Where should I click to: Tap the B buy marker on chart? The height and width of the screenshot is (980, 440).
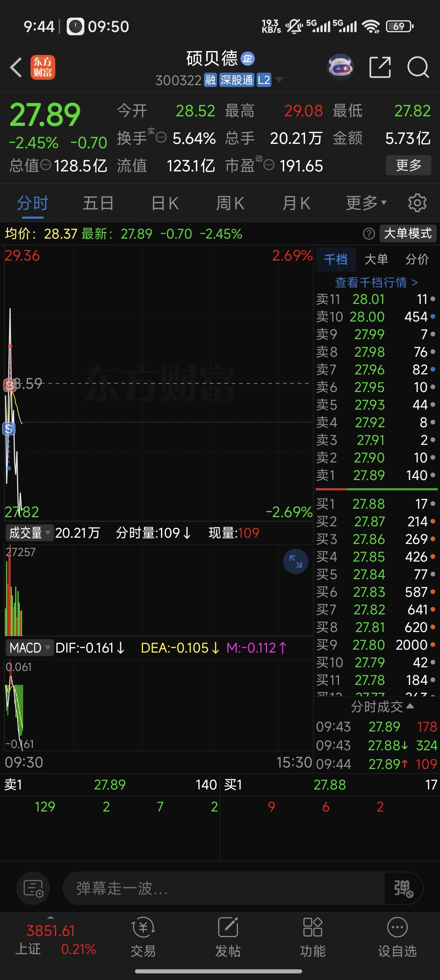[x=10, y=385]
